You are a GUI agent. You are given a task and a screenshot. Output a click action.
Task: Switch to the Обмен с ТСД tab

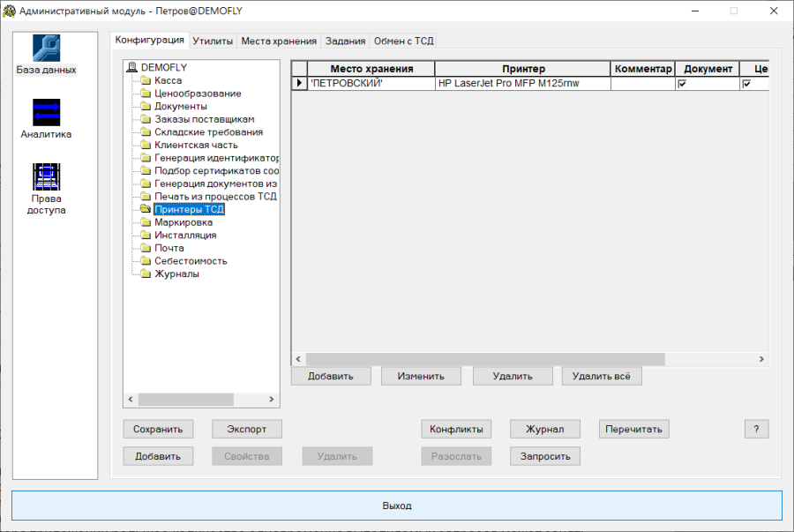403,41
